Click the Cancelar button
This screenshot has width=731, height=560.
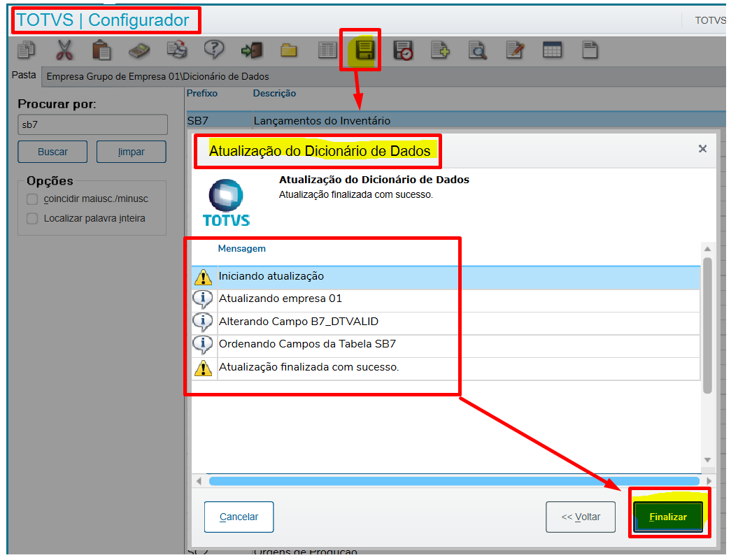[x=239, y=517]
